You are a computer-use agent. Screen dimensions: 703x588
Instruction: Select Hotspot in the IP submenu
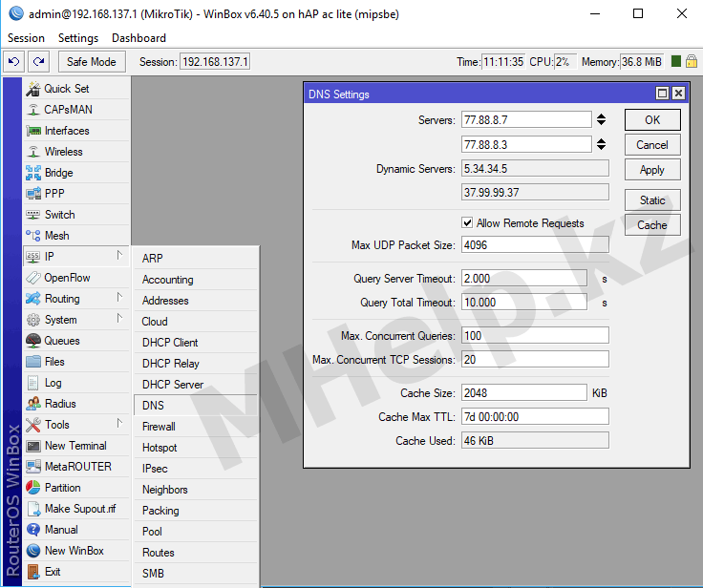tap(196, 448)
